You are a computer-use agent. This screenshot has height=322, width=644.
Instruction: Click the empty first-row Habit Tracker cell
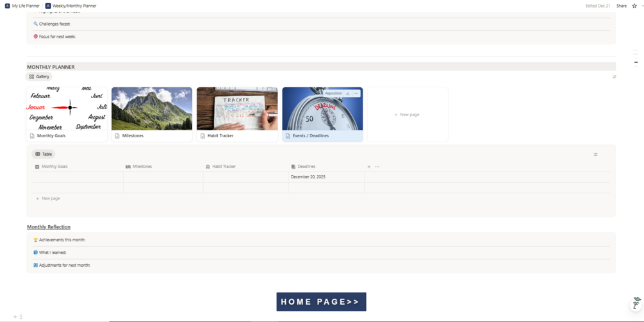tap(245, 177)
